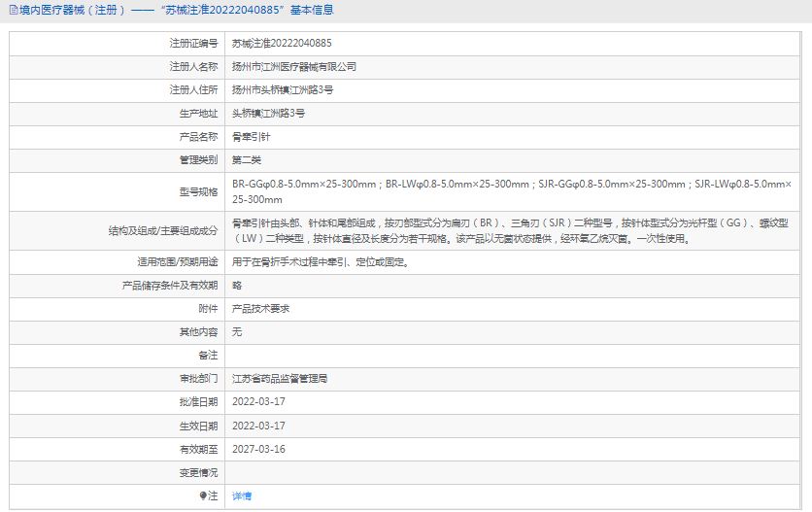Select production address 头桥镇江洲路3号
Viewport: 812px width, 512px height.
268,114
